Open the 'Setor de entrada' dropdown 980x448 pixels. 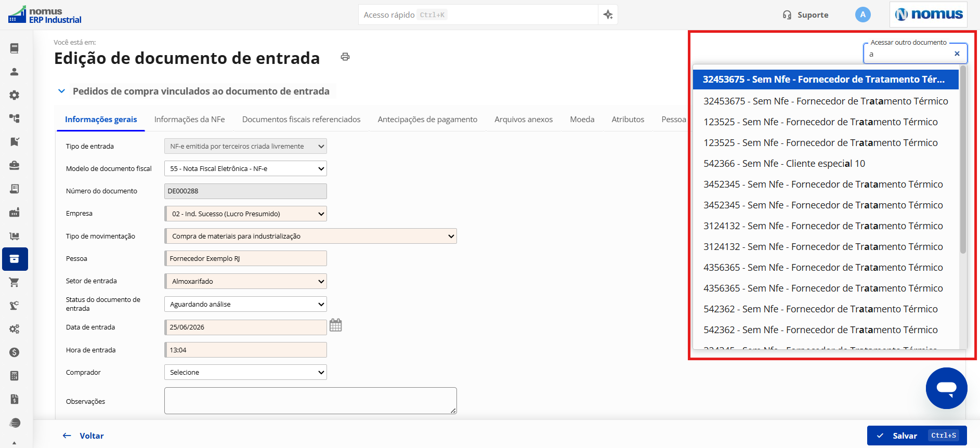tap(245, 281)
